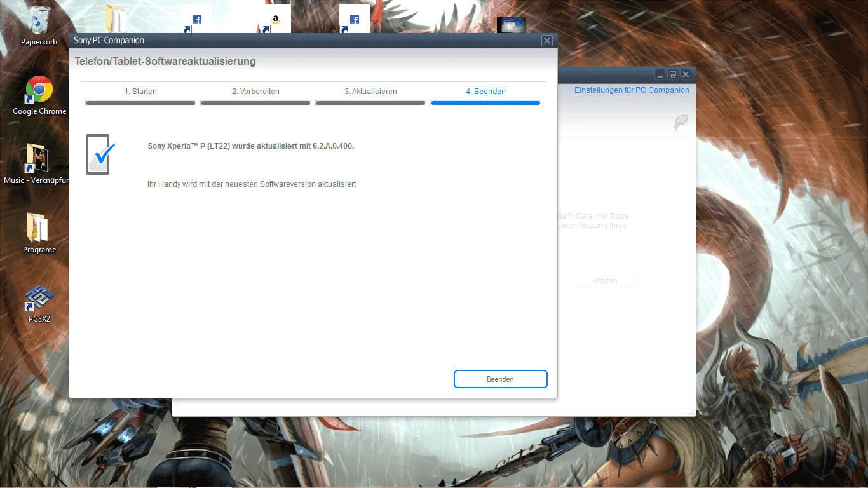Screen dimensions: 868x488
Task: Close the background PC Companion window
Action: point(685,74)
